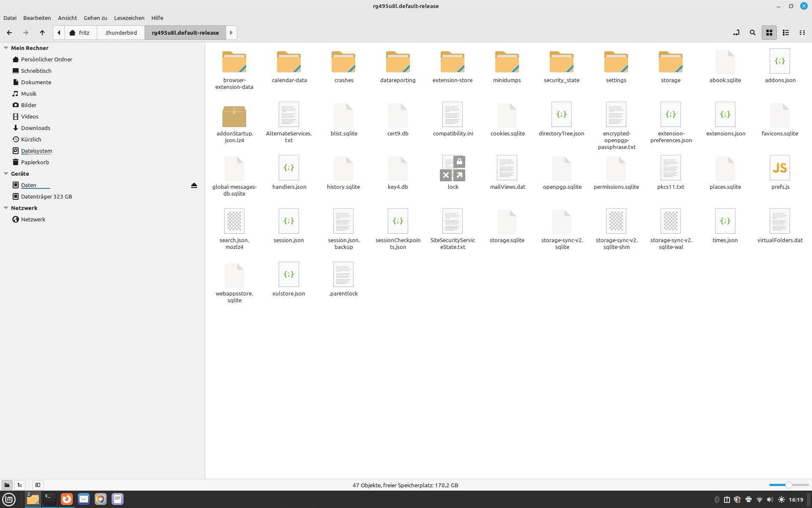The width and height of the screenshot is (812, 508).
Task: Switch to list view mode
Action: tap(785, 33)
